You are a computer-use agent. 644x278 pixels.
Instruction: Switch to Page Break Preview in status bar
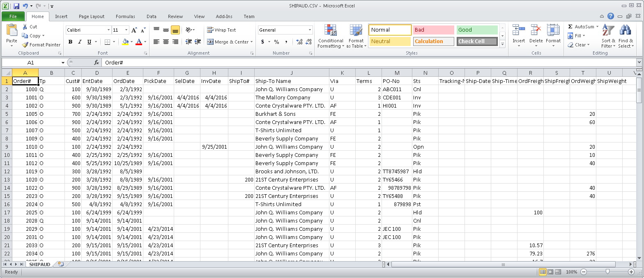coord(559,272)
